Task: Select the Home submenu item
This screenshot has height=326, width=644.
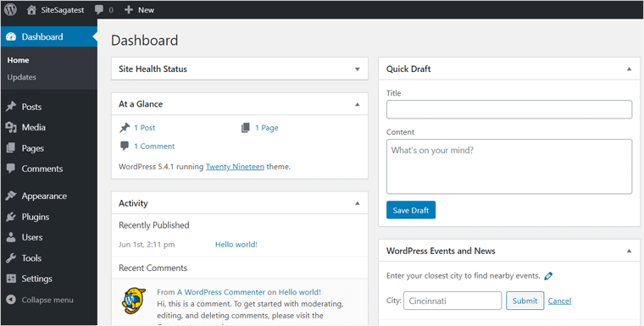Action: tap(18, 60)
